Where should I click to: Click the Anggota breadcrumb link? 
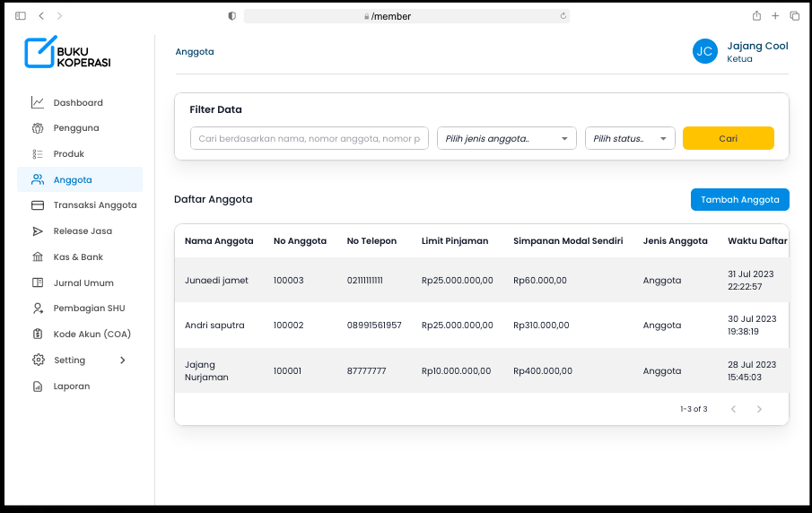pos(195,52)
